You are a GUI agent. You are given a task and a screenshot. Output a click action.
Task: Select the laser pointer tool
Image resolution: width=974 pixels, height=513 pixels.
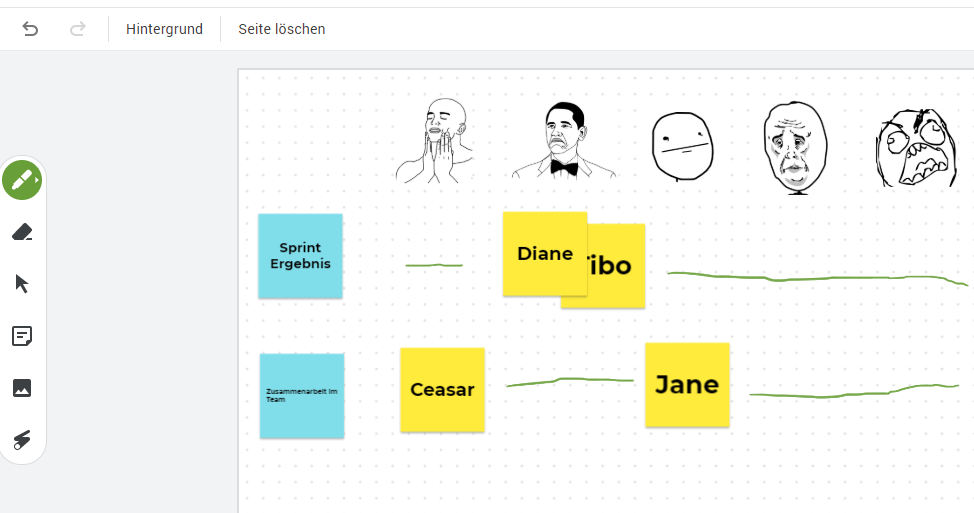22,440
